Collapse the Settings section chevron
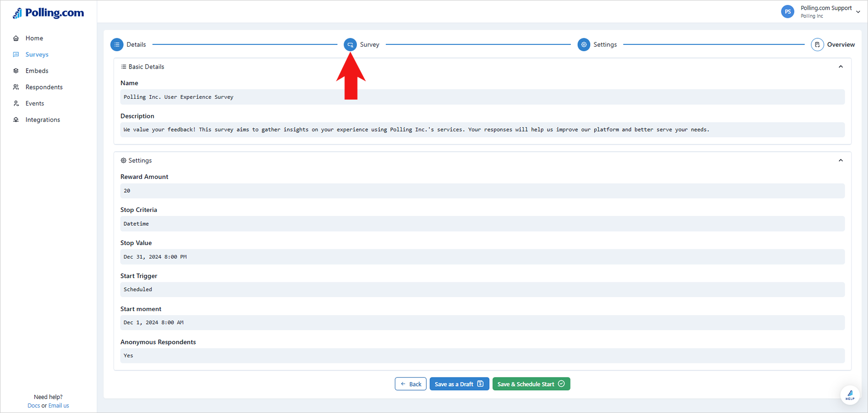The height and width of the screenshot is (413, 868). click(841, 160)
